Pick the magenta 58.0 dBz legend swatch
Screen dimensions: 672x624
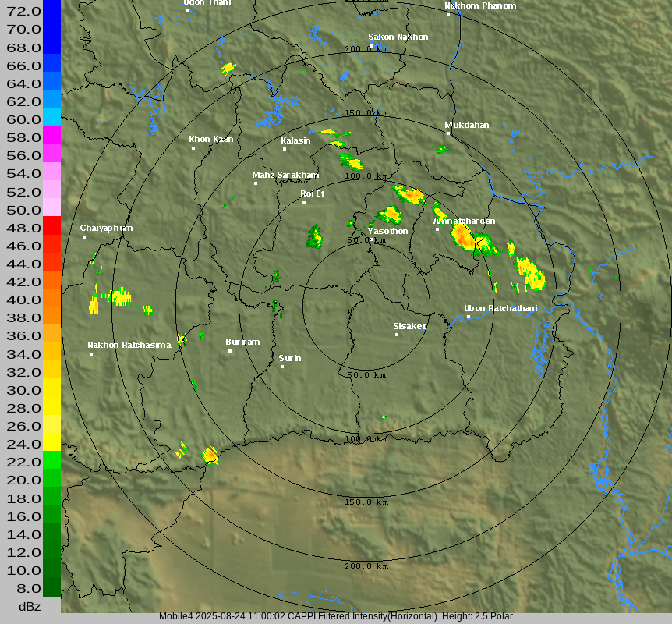51,135
